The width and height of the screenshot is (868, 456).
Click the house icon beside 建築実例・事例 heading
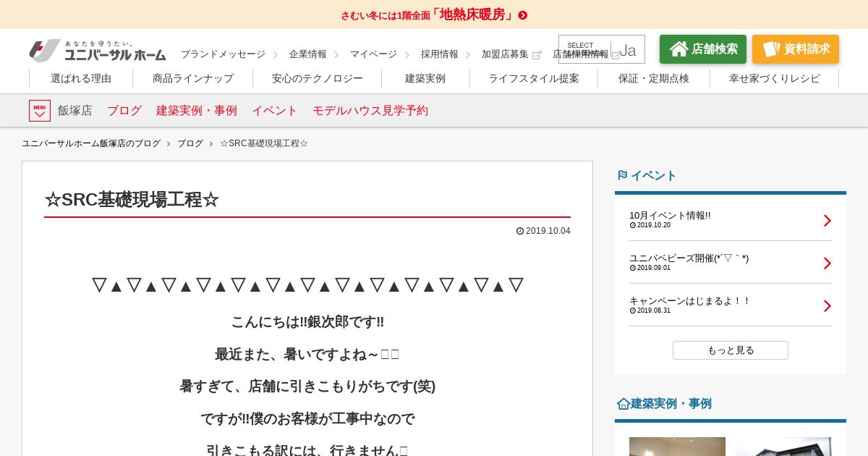623,404
